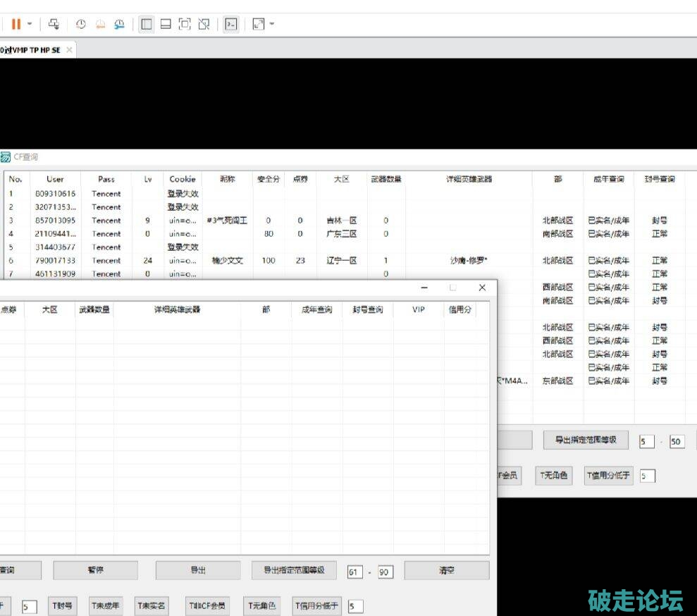The width and height of the screenshot is (697, 616).
Task: Click the 暂停 button
Action: point(95,570)
